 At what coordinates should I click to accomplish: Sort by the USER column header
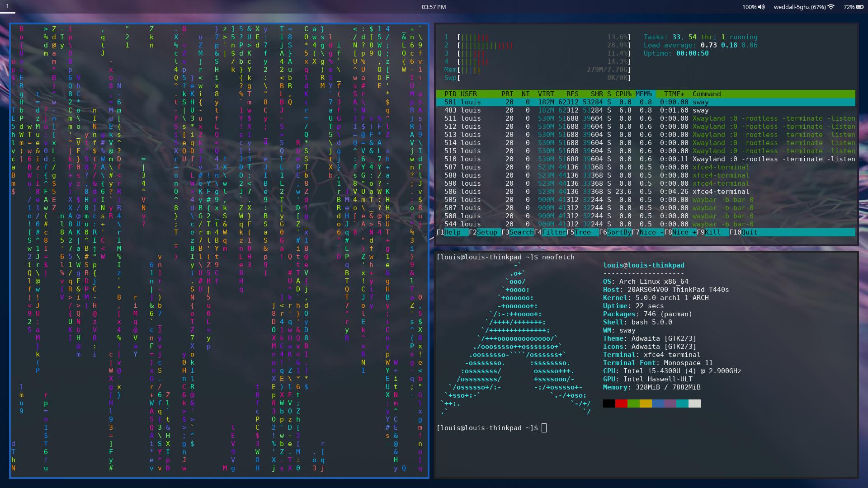click(x=469, y=94)
